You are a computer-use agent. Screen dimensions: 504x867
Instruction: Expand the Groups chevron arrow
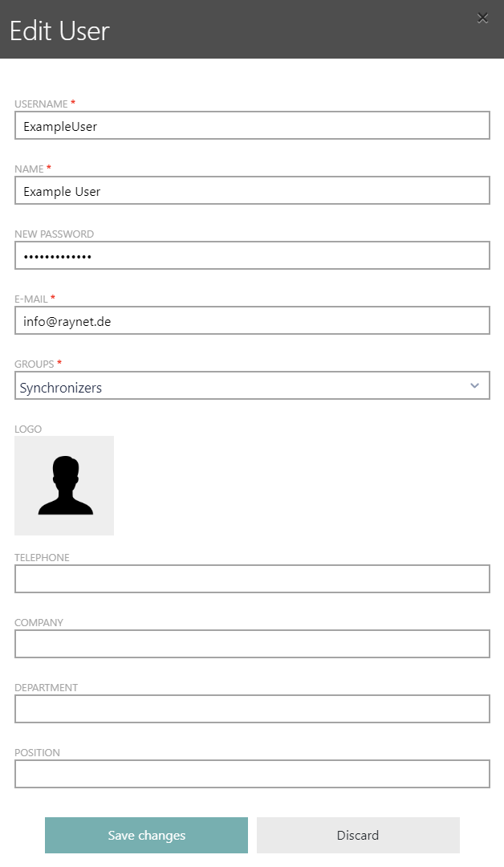click(x=474, y=386)
